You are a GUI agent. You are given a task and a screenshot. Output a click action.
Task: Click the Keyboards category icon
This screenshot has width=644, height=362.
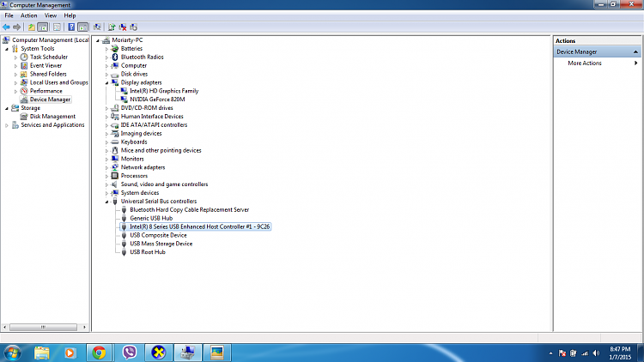pos(115,142)
